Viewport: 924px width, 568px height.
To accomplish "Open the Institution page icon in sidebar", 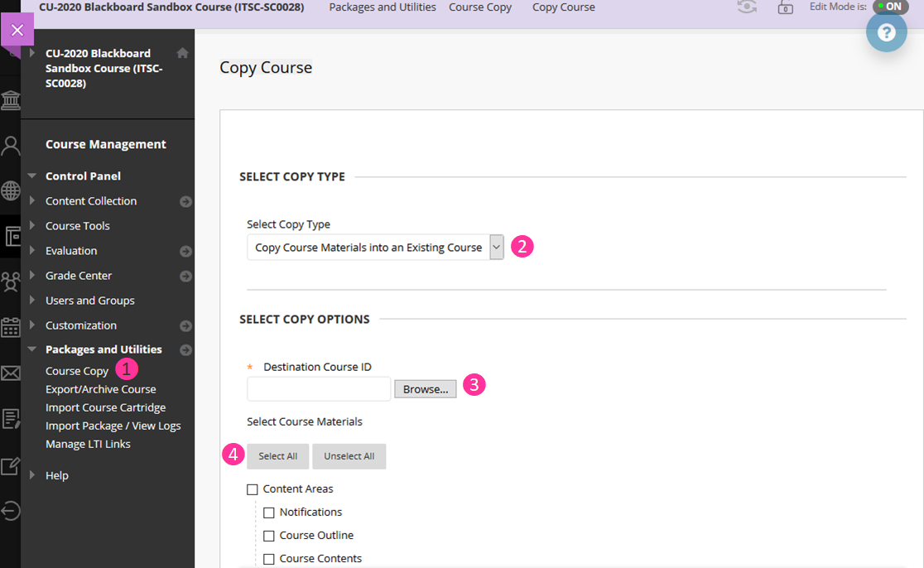I will pyautogui.click(x=11, y=100).
